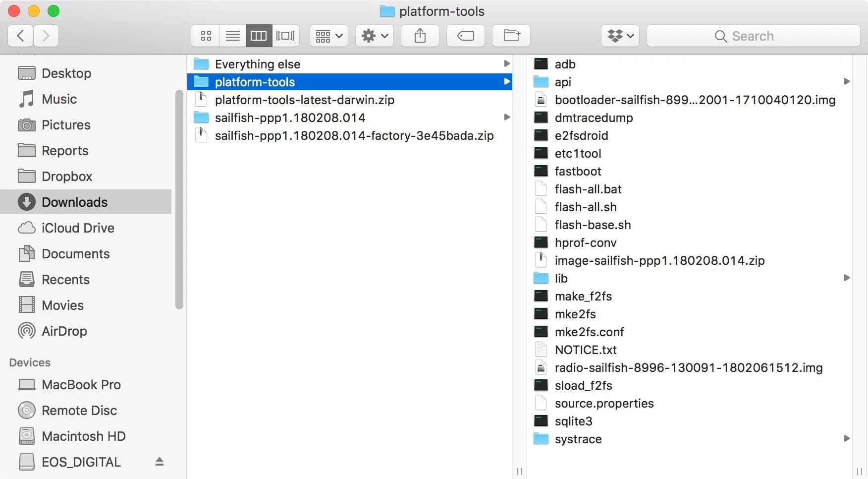Expand the systrace folder arrow
Viewport: 868px width, 479px height.
tap(847, 438)
